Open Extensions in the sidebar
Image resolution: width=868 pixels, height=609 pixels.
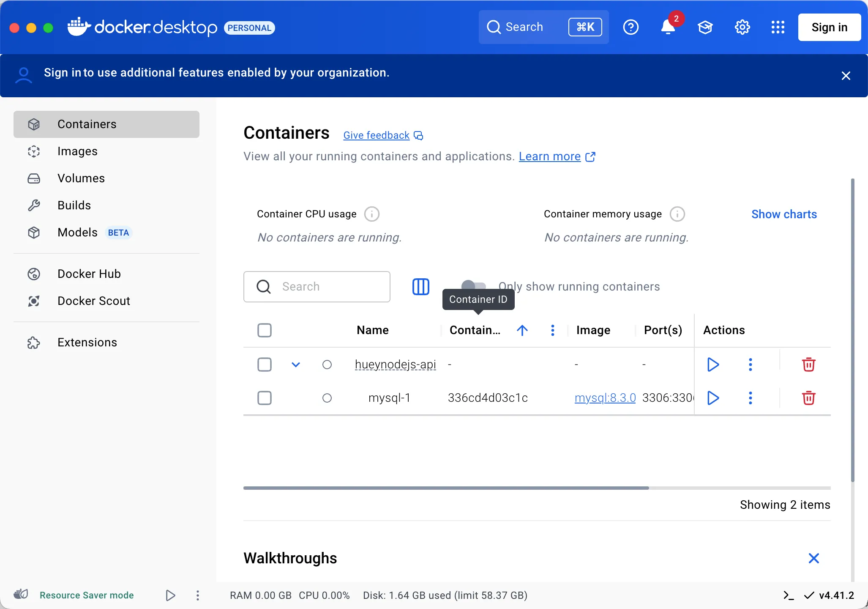106,343
